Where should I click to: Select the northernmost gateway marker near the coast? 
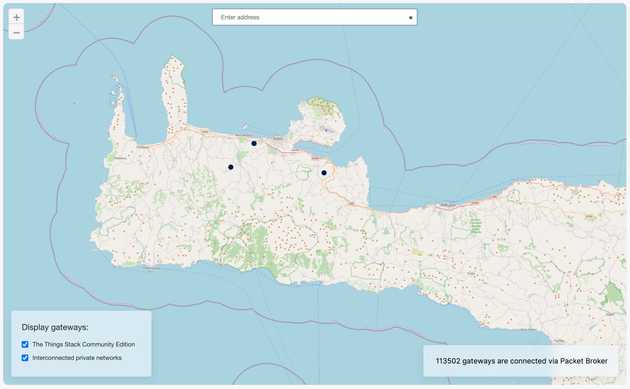coord(254,143)
